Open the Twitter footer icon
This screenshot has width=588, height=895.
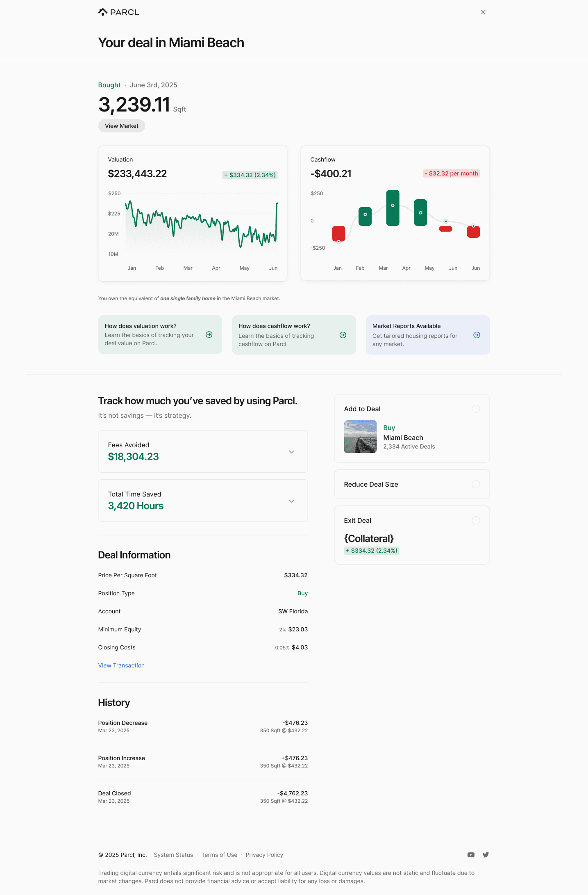[x=486, y=855]
